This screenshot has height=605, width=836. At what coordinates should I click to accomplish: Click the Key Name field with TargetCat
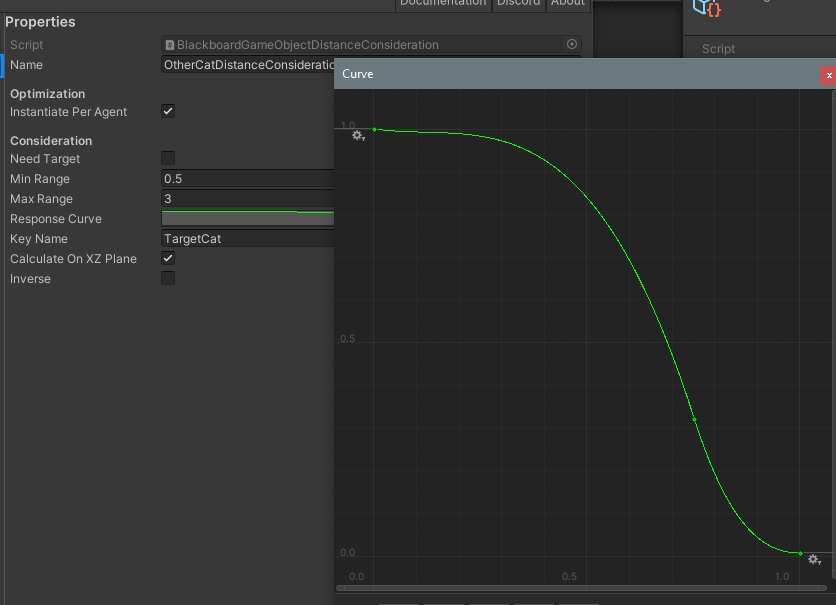coord(247,238)
